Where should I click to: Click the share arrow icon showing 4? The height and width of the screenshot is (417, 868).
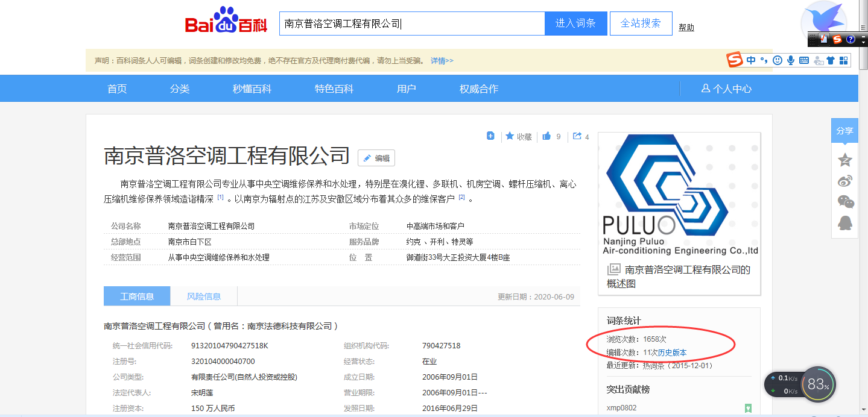[577, 136]
